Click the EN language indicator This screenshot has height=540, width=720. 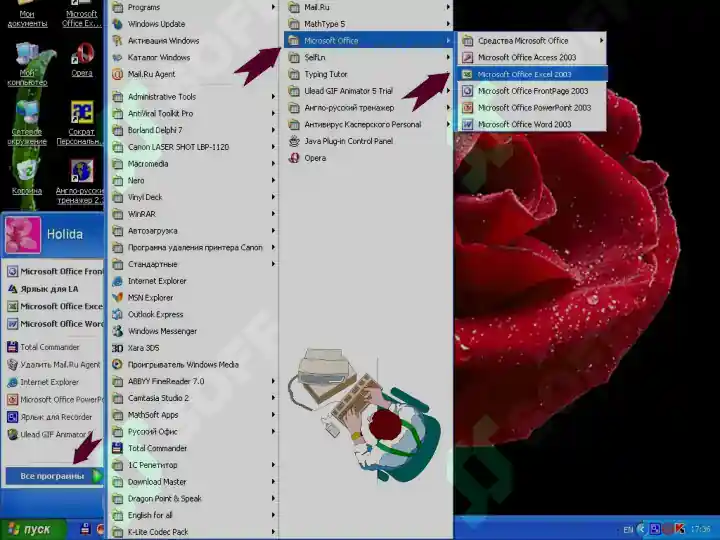[x=628, y=529]
